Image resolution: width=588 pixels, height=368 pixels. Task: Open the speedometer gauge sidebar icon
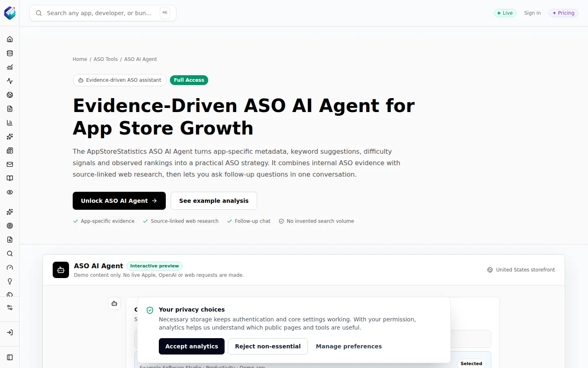(10, 267)
